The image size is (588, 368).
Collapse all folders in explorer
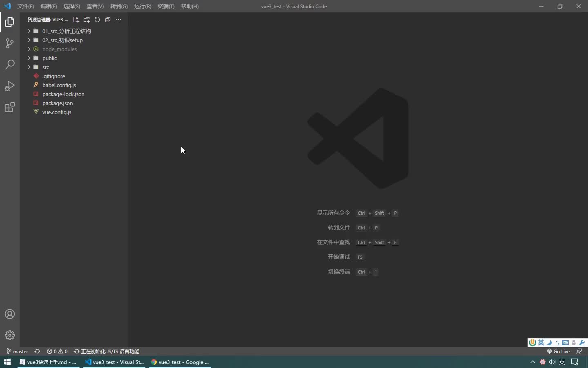click(108, 20)
